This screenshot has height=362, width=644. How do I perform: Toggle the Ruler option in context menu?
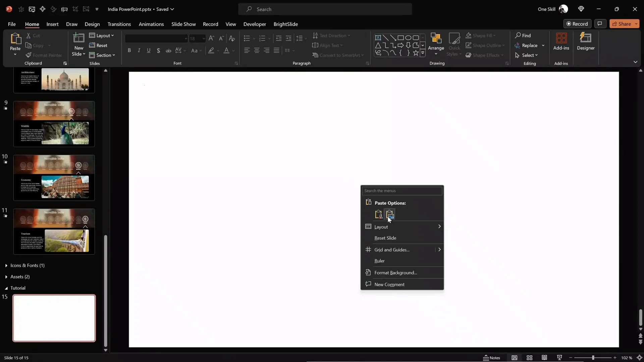(x=379, y=261)
